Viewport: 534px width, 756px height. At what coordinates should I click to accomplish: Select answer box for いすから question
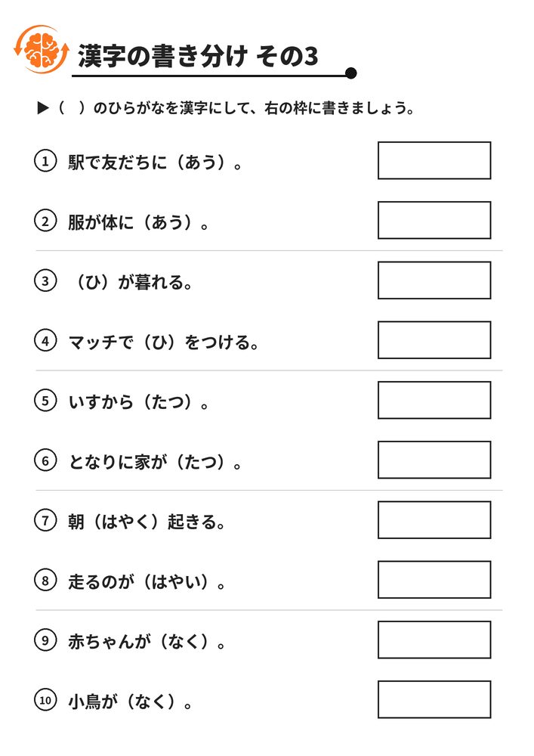pyautogui.click(x=434, y=400)
